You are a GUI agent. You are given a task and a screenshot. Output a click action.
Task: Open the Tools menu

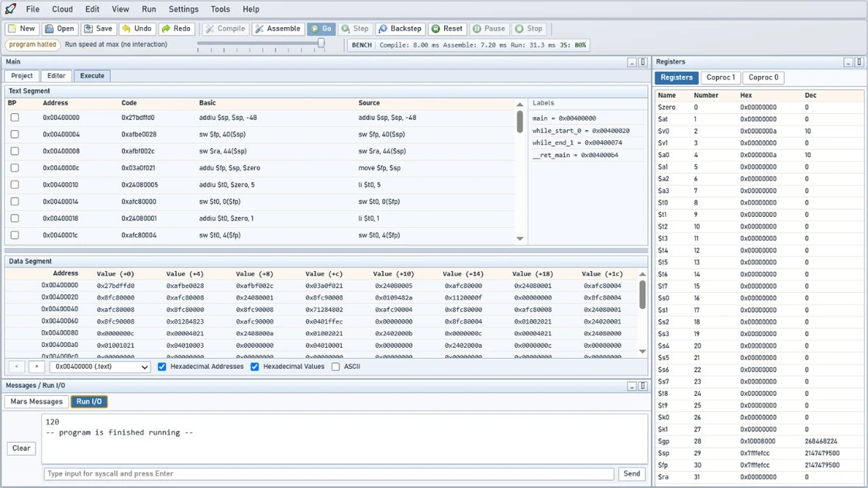click(x=220, y=9)
